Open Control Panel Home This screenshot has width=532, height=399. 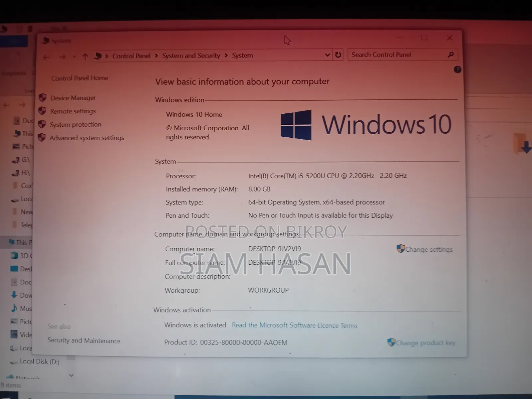pos(80,78)
